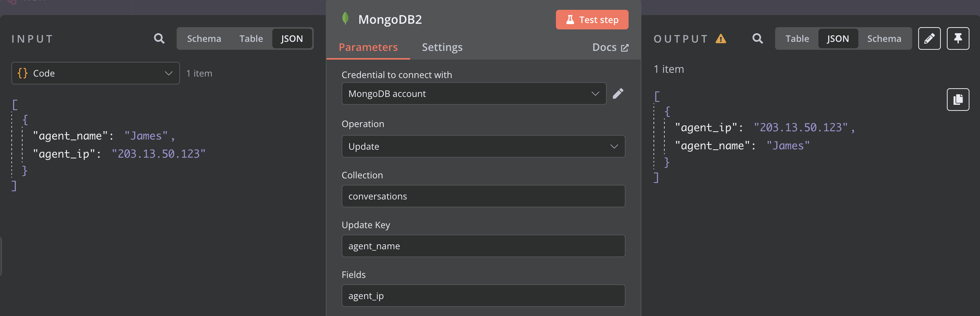Click the output warning triangle icon

(720, 38)
